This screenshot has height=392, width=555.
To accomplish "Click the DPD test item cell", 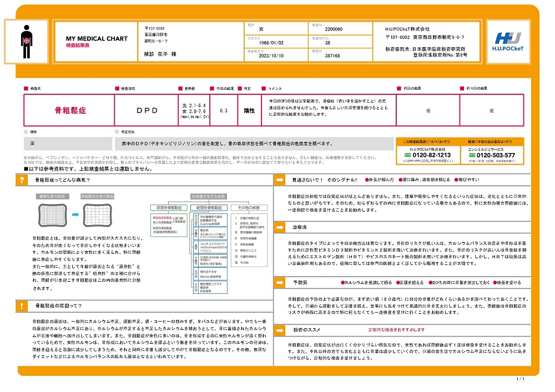I will (147, 110).
